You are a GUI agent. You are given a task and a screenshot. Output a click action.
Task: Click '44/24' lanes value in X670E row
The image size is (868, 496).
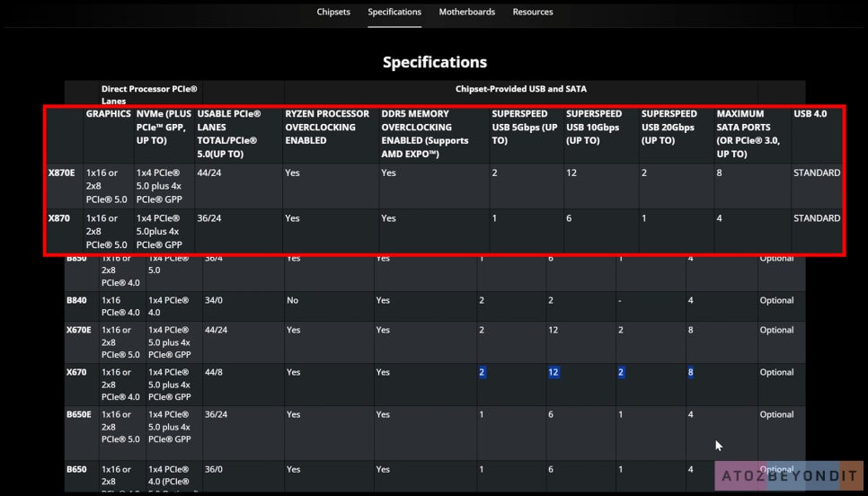pos(216,330)
